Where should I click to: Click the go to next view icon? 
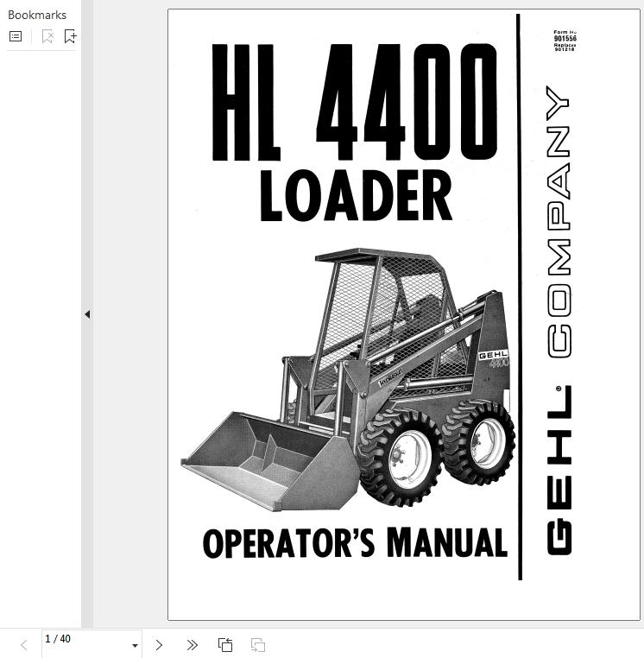(257, 645)
